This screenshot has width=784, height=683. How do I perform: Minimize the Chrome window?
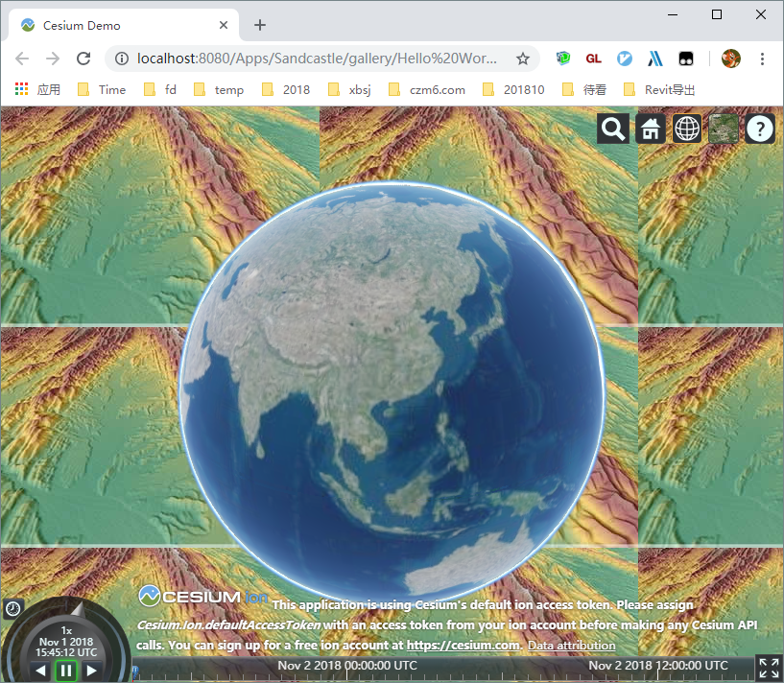(673, 14)
